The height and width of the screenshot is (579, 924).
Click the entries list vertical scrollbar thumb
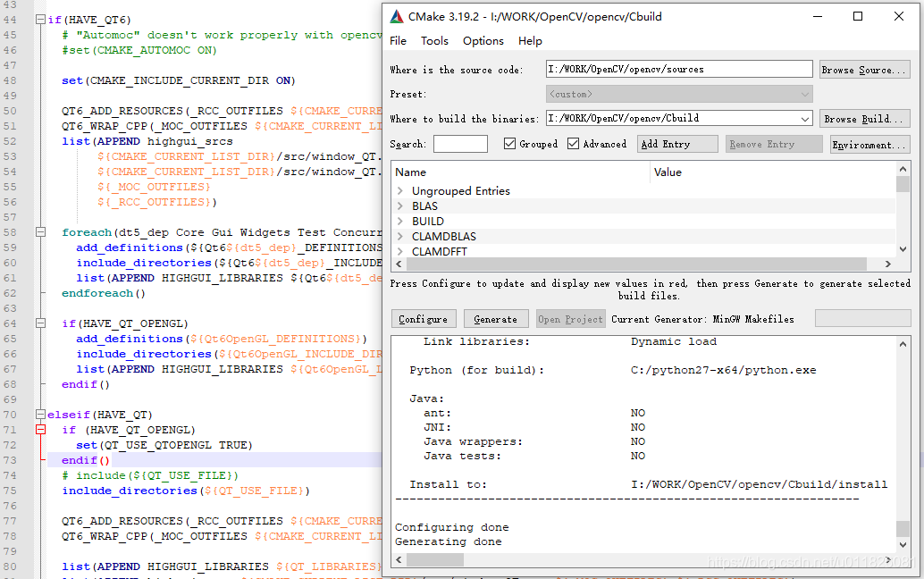903,185
